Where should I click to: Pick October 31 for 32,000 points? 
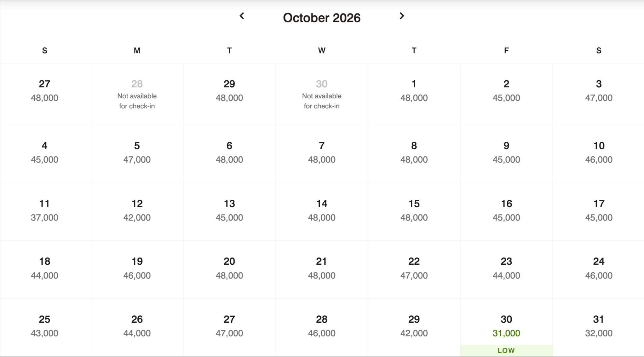(x=598, y=326)
